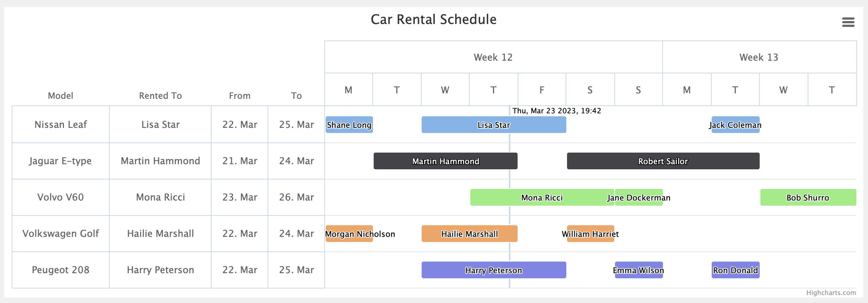Select the Robert Sailor rental bar
This screenshot has width=868, height=303.
(663, 161)
